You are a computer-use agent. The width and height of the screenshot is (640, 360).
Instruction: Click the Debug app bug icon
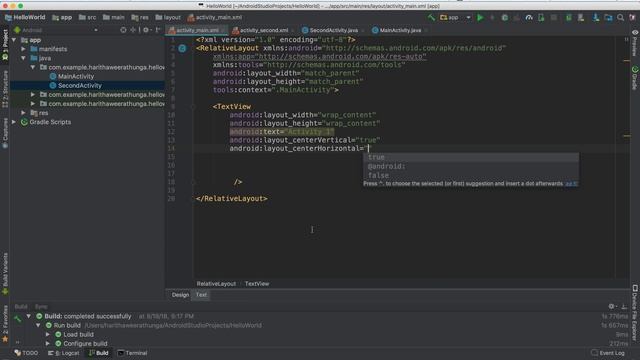[x=505, y=18]
